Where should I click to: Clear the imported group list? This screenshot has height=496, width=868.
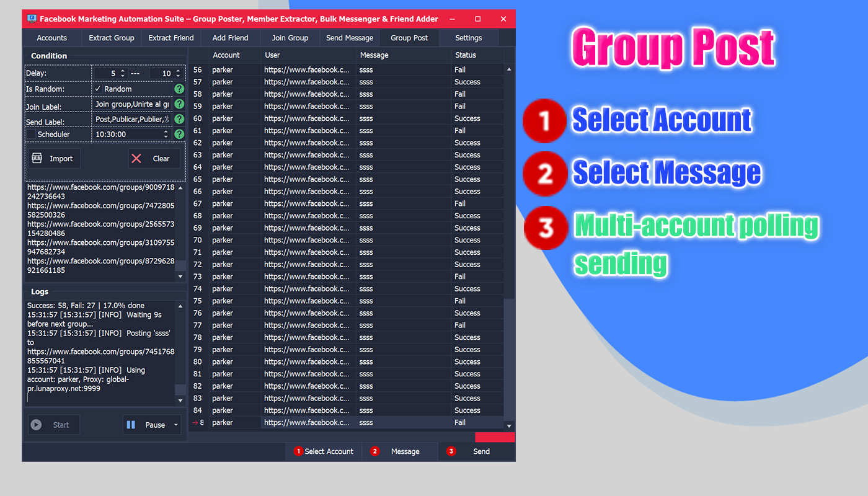click(x=154, y=159)
